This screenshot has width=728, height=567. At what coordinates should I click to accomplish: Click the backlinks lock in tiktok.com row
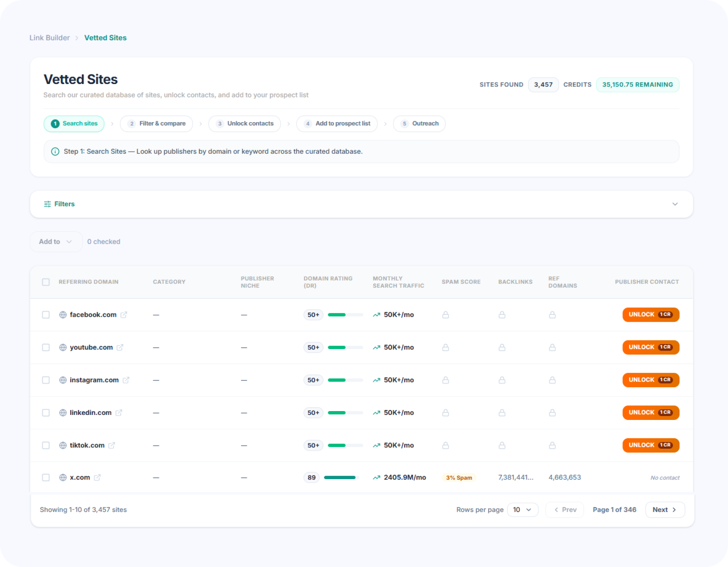(x=502, y=445)
